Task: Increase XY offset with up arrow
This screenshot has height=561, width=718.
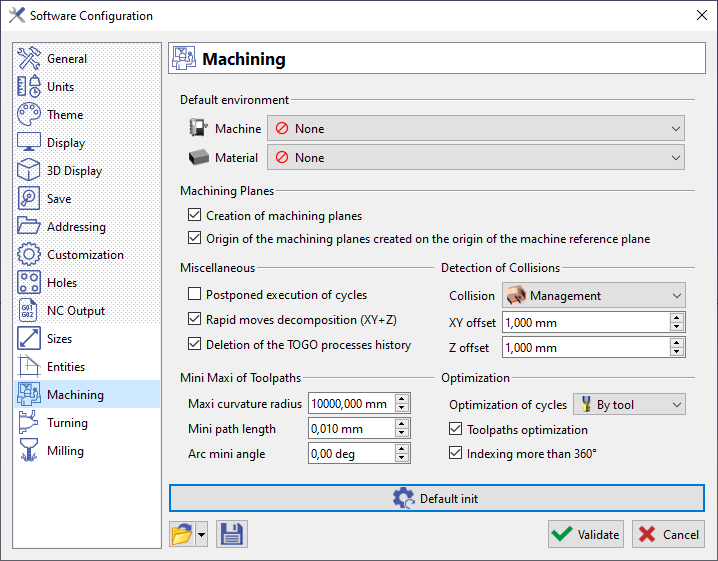Action: point(677,318)
